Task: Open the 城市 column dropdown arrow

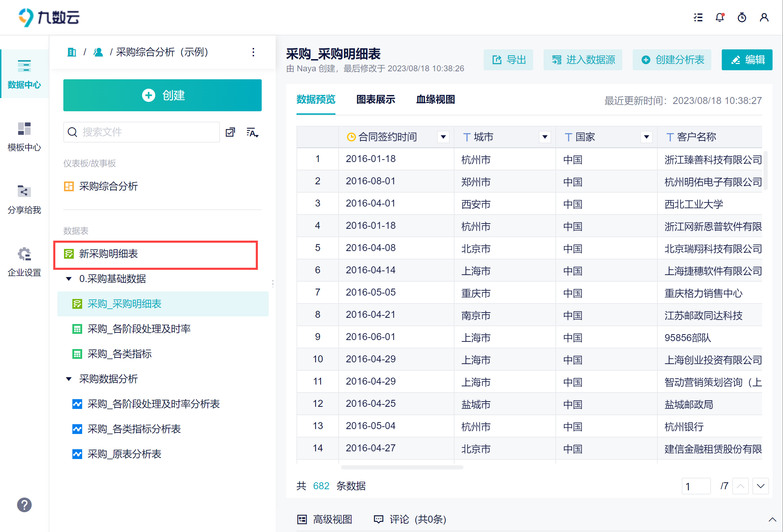Action: (545, 137)
